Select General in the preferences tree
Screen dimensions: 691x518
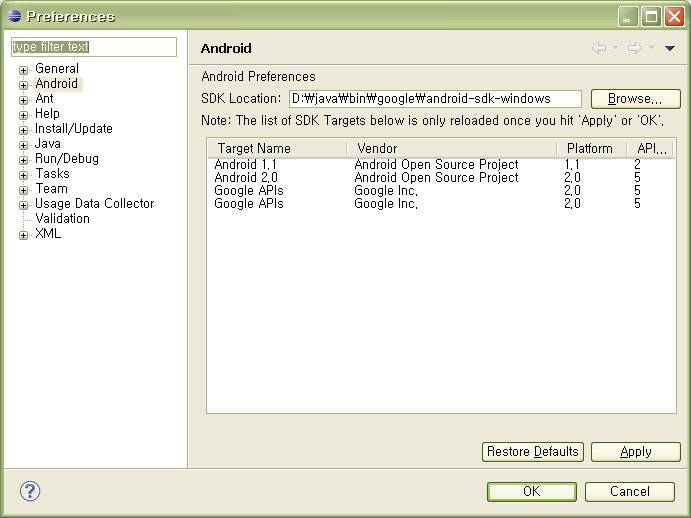click(57, 68)
